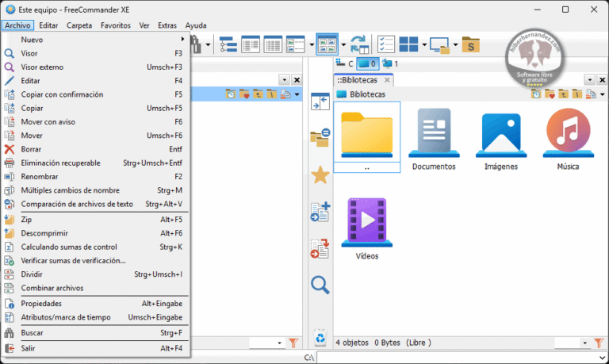This screenshot has height=364, width=609.
Task: Select network drive 1 in drive bar
Action: [x=390, y=63]
